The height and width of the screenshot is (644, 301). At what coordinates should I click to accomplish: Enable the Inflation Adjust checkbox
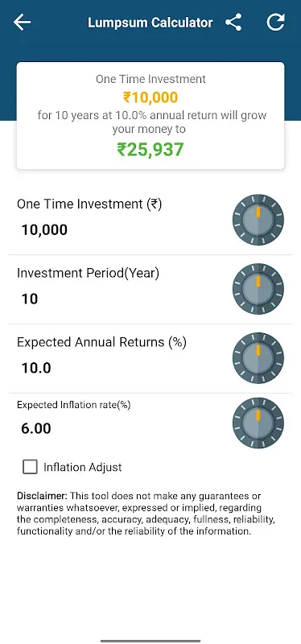[x=30, y=467]
